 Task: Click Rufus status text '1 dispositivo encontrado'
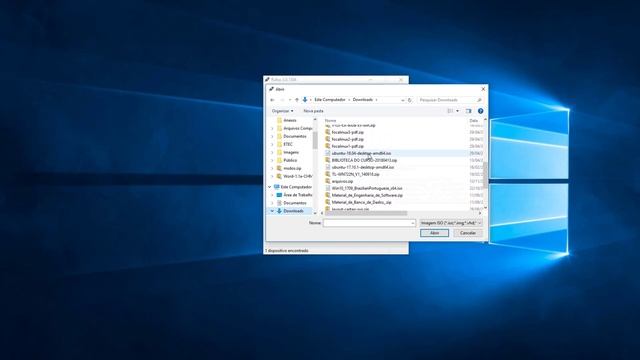(287, 251)
